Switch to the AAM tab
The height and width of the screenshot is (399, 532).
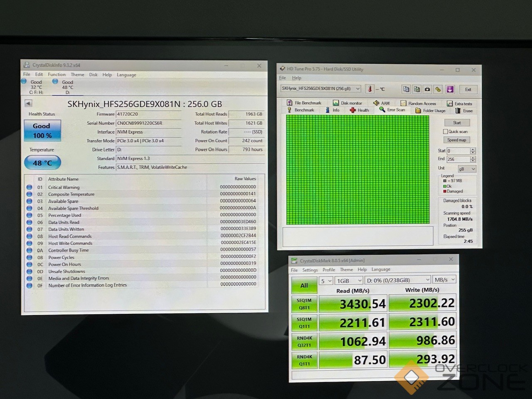point(382,103)
